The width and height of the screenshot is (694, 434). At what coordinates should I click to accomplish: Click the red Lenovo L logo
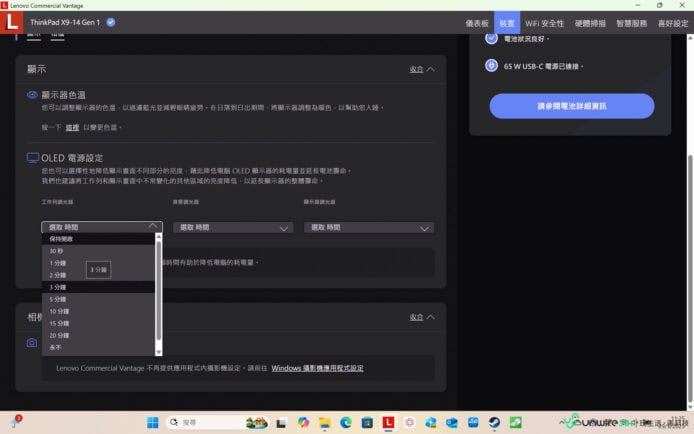(x=12, y=22)
